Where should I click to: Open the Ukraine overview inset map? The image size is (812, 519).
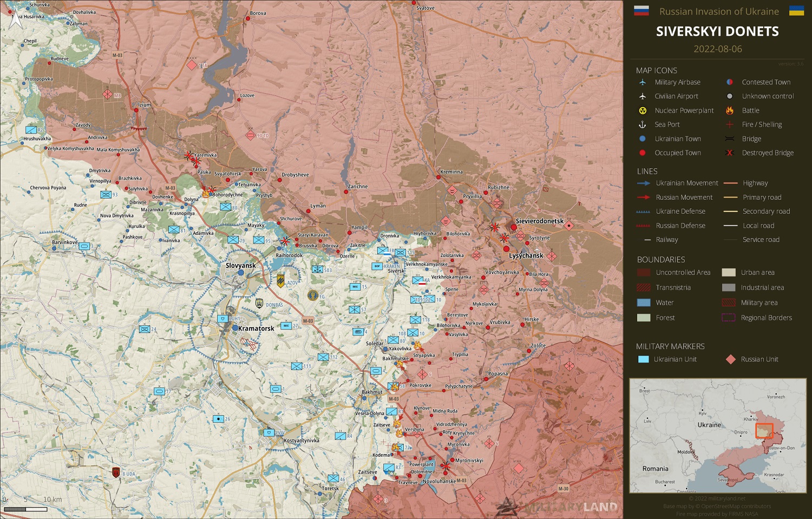[718, 436]
